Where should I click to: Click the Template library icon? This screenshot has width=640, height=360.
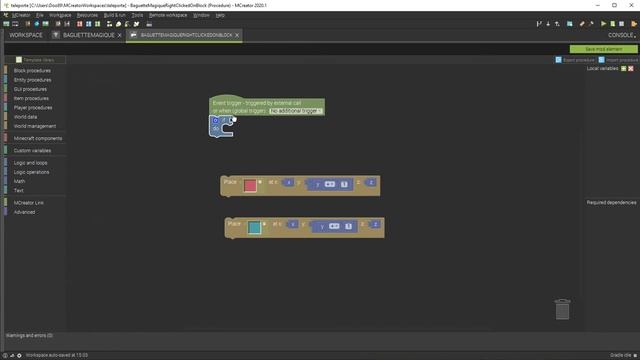tap(19, 60)
